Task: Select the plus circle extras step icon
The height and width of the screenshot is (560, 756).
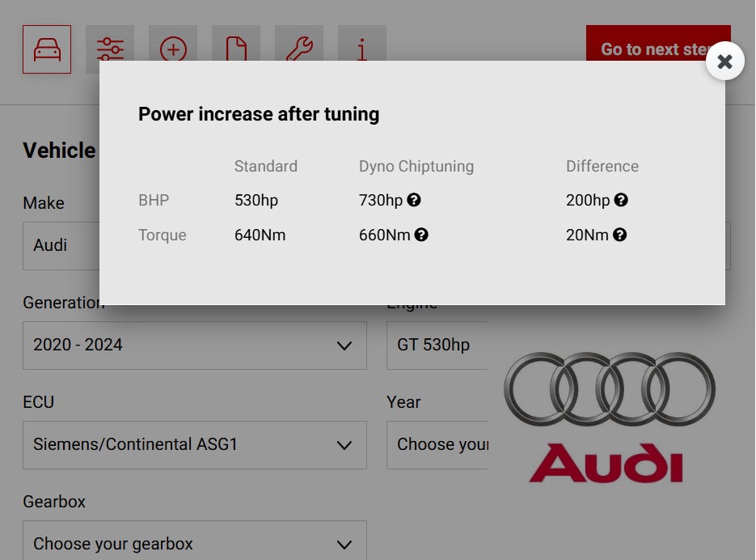Action: tap(173, 49)
